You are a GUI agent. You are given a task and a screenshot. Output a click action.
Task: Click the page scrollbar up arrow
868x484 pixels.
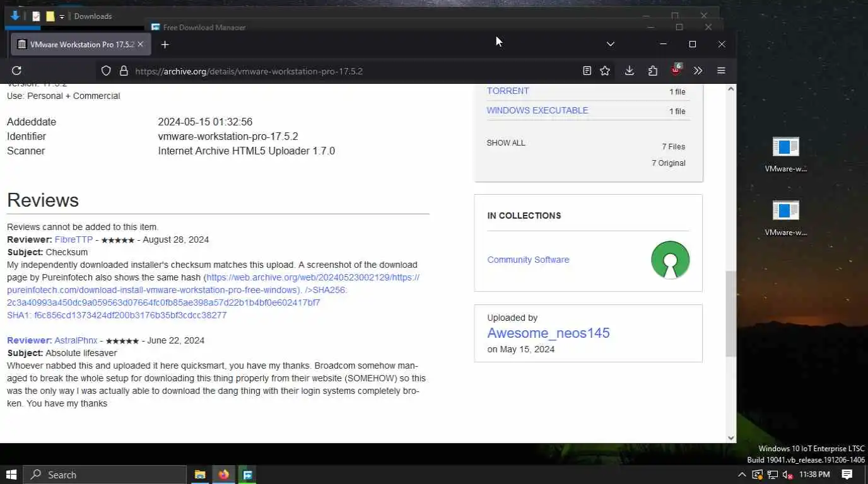(731, 89)
